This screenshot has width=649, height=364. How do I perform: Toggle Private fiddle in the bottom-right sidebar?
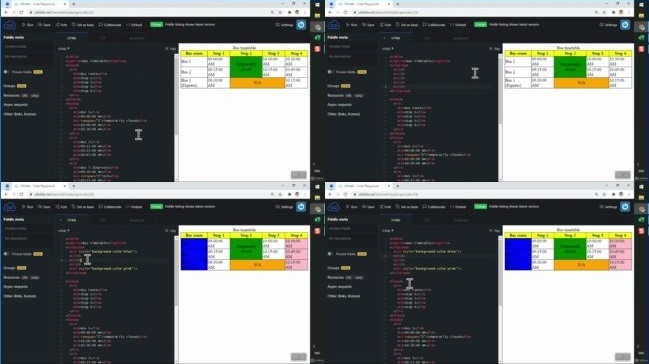tap(330, 254)
